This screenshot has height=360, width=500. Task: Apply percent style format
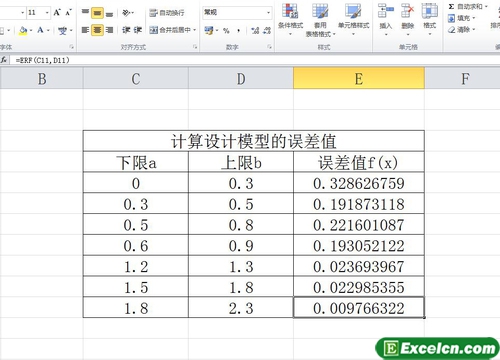[226, 31]
